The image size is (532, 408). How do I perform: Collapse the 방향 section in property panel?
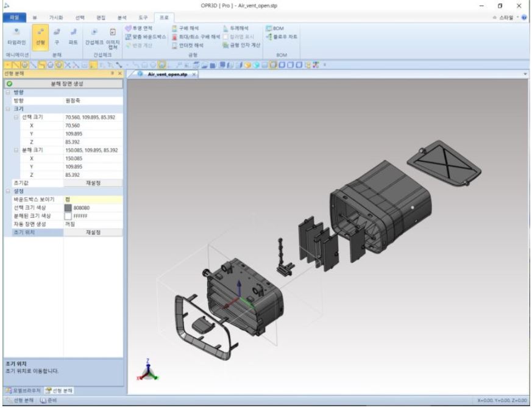click(7, 91)
